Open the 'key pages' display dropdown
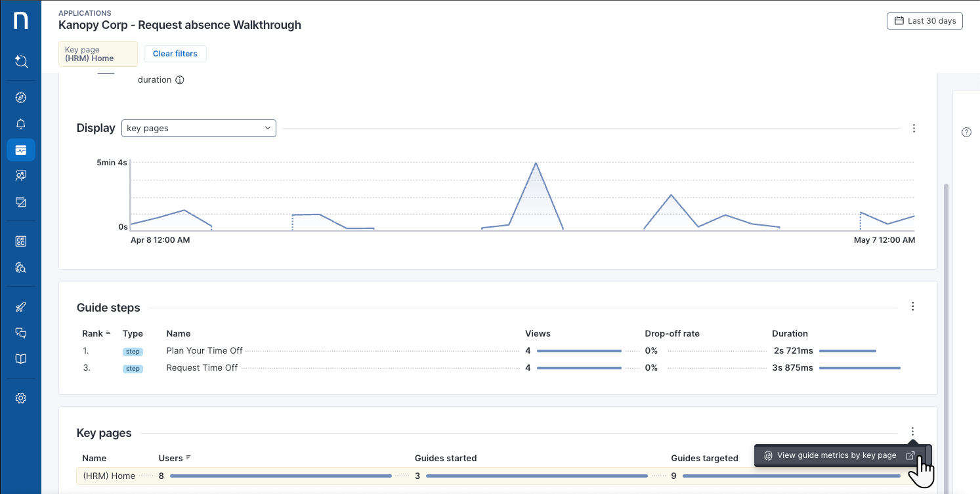This screenshot has height=494, width=980. [x=198, y=128]
